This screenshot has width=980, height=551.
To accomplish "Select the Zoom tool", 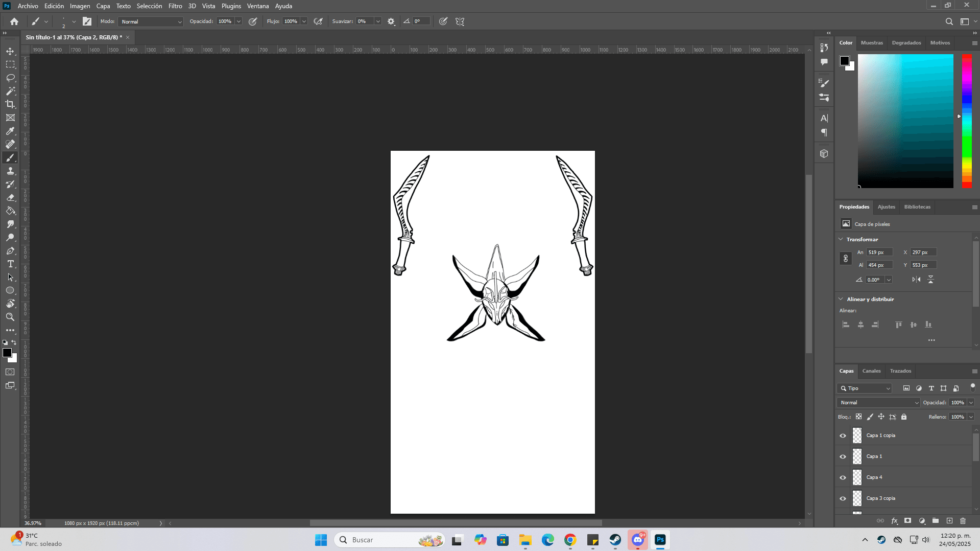I will (10, 317).
